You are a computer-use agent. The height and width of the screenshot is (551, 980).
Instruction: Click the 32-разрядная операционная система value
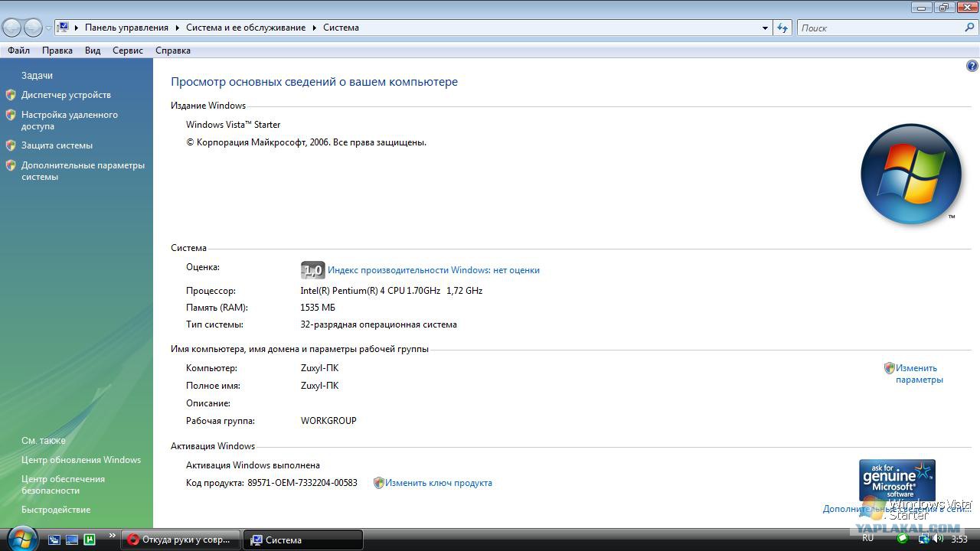tap(378, 324)
